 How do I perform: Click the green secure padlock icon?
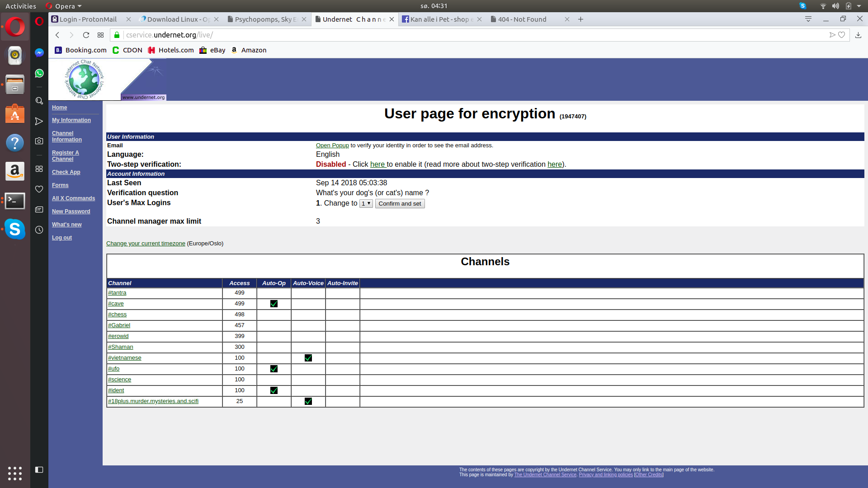117,35
